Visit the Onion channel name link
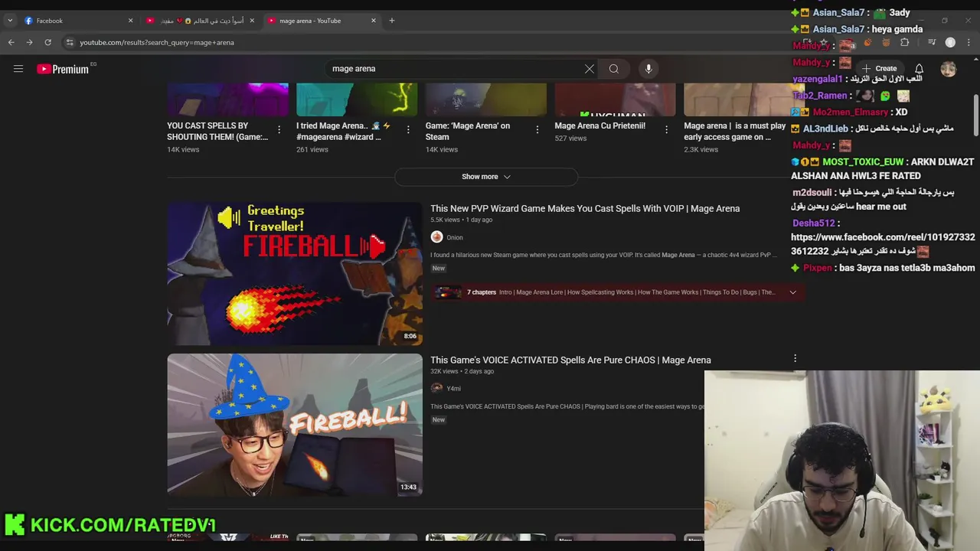This screenshot has height=551, width=980. (x=455, y=238)
